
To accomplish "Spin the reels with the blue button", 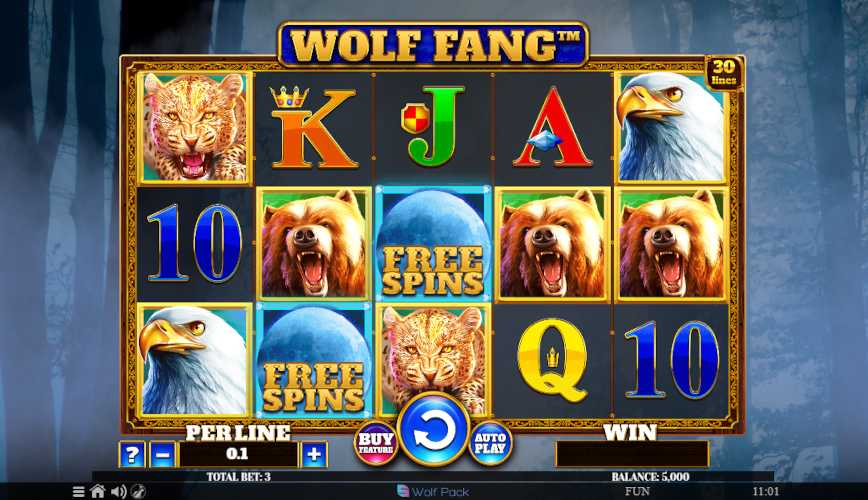I will [433, 430].
